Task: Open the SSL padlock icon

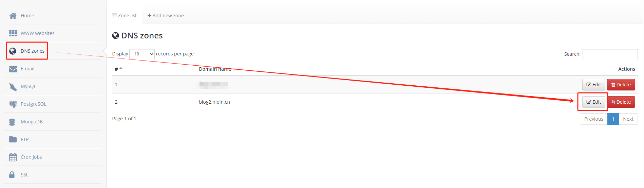Action: [x=12, y=175]
